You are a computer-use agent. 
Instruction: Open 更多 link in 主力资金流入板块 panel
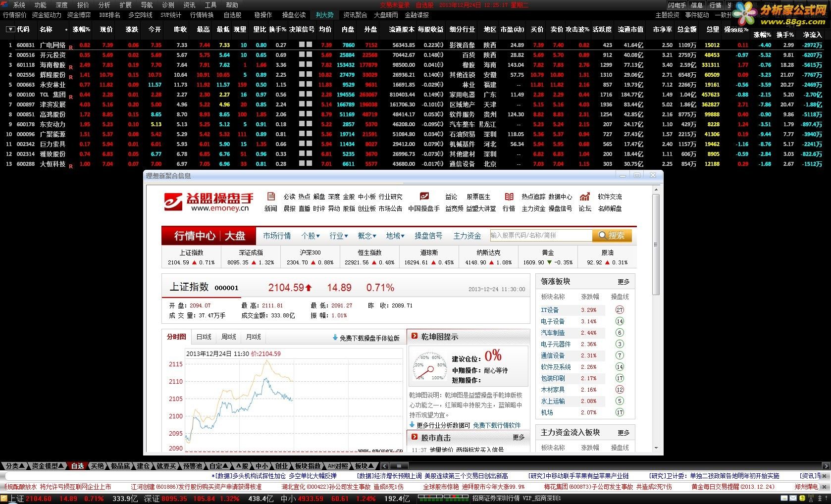click(x=623, y=433)
